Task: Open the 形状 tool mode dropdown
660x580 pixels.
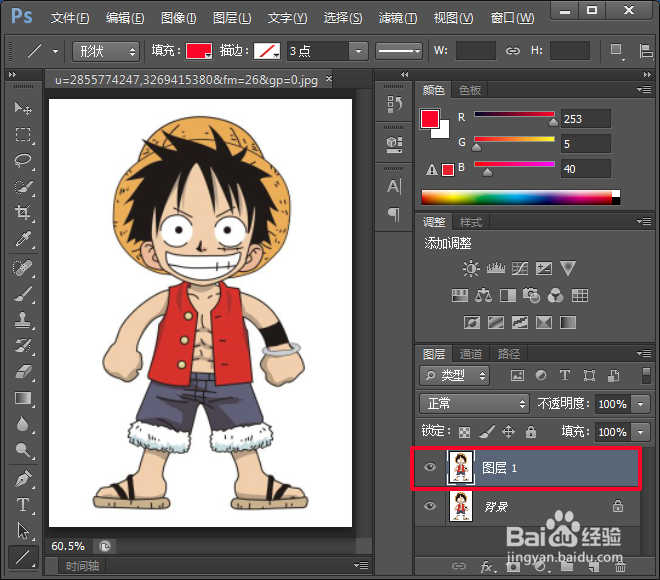Action: point(106,51)
